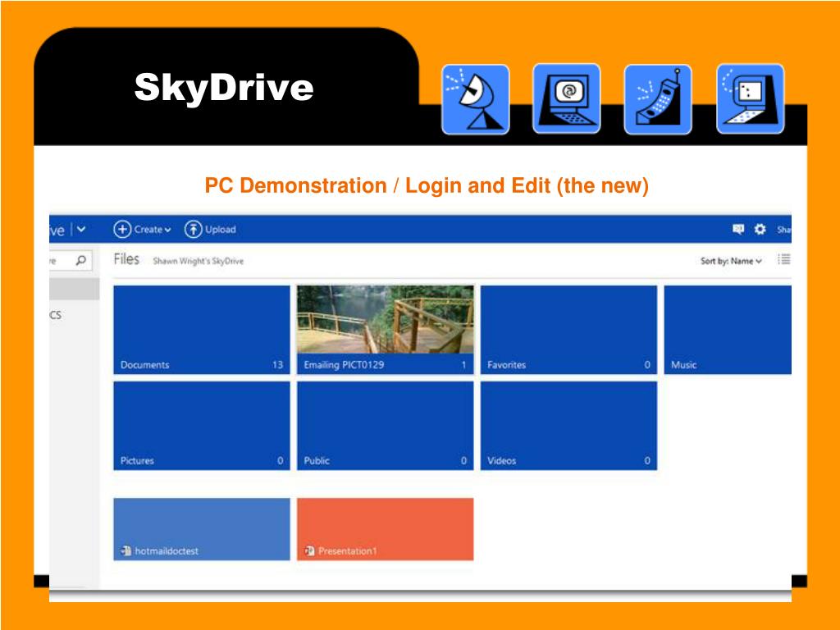Open the Favorites folder tile
This screenshot has width=840, height=630.
tap(568, 330)
